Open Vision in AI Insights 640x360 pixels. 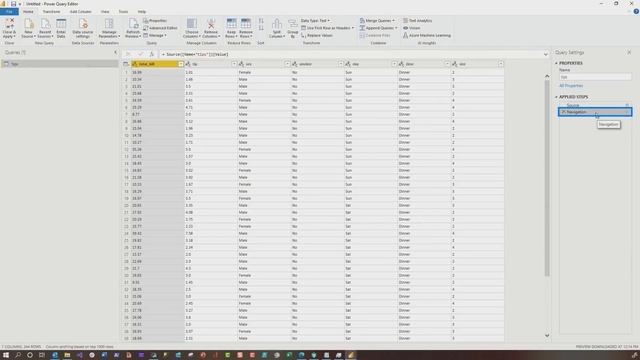point(411,28)
